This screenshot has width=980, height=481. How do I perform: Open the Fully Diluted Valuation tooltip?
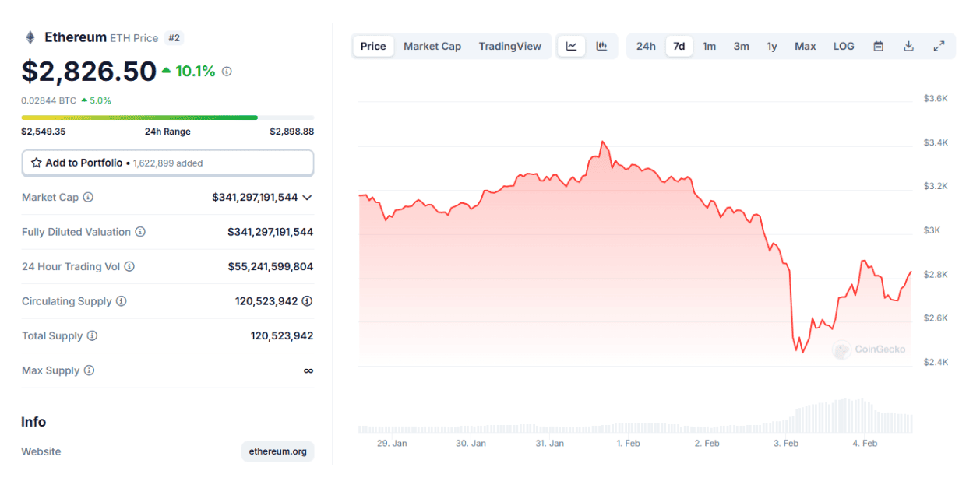[x=140, y=232]
